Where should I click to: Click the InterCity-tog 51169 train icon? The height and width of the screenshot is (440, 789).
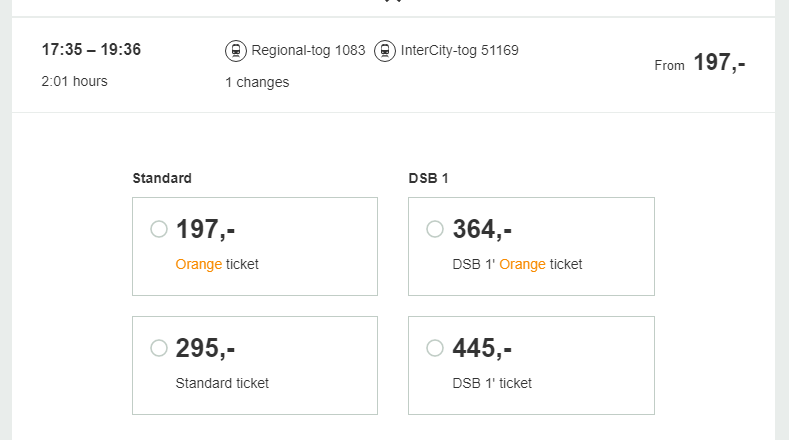(385, 50)
